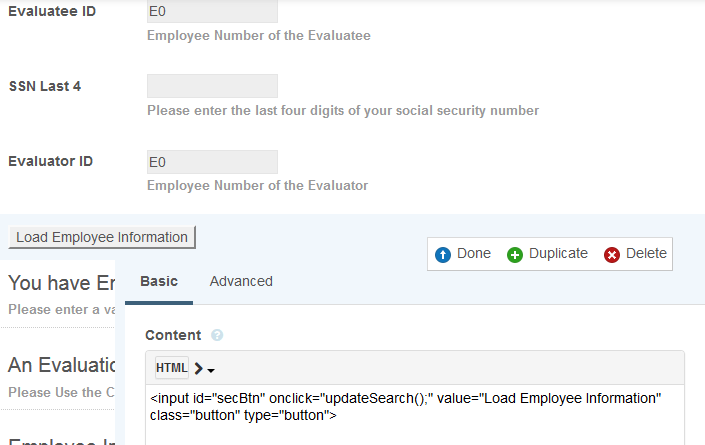Click the Delete label text
This screenshot has width=705, height=445.
click(646, 254)
